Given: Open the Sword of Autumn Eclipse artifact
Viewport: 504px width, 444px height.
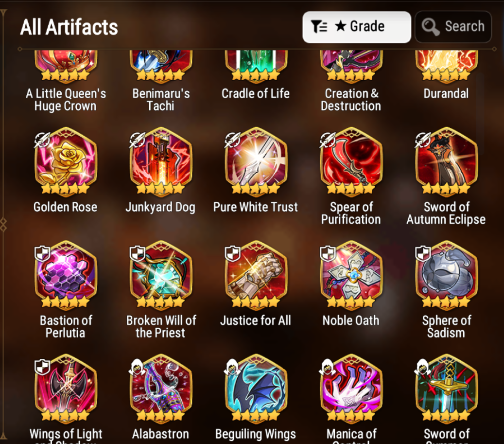Looking at the screenshot, I should (x=446, y=162).
